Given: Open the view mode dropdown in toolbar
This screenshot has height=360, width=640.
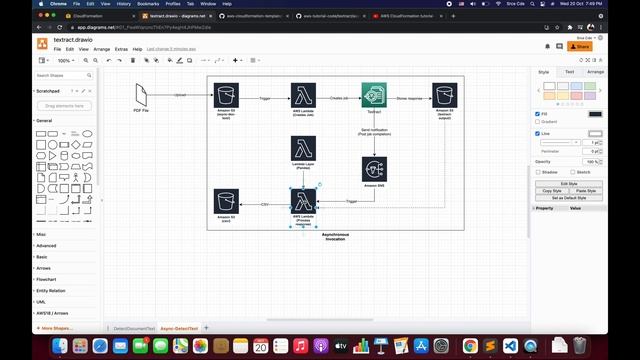Looking at the screenshot, I should 43,60.
